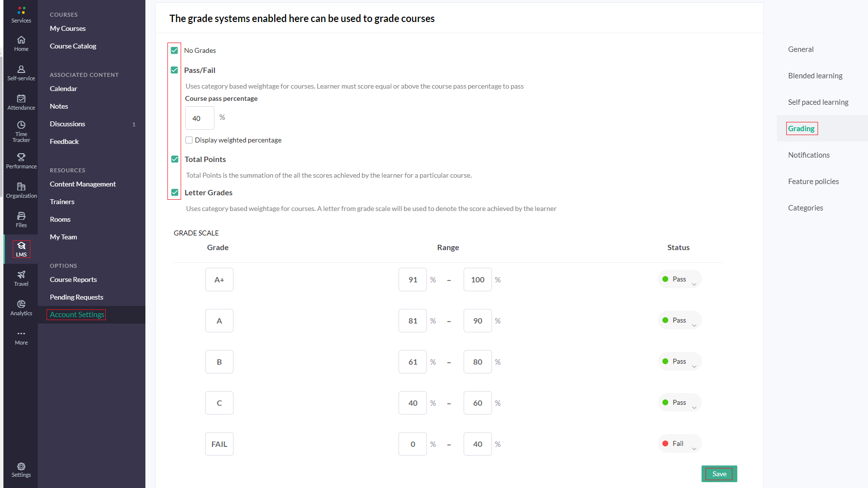
Task: Open the Feature policies tab
Action: [813, 182]
